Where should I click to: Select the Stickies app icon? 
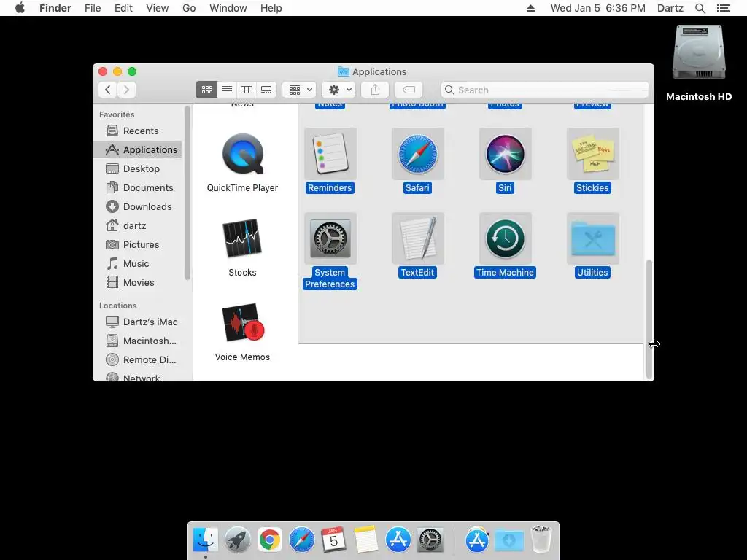tap(592, 154)
